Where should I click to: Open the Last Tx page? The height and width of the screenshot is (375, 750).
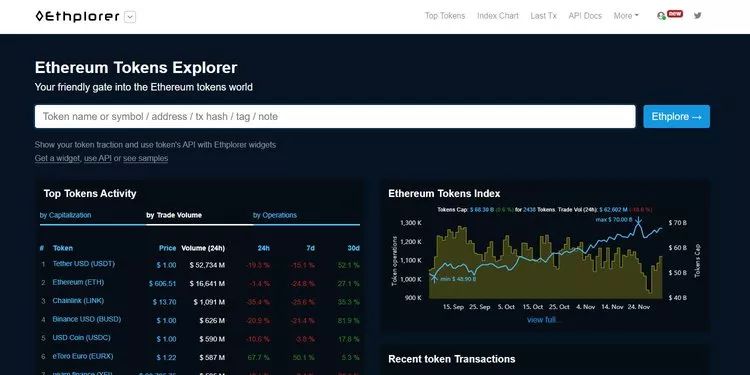[543, 16]
